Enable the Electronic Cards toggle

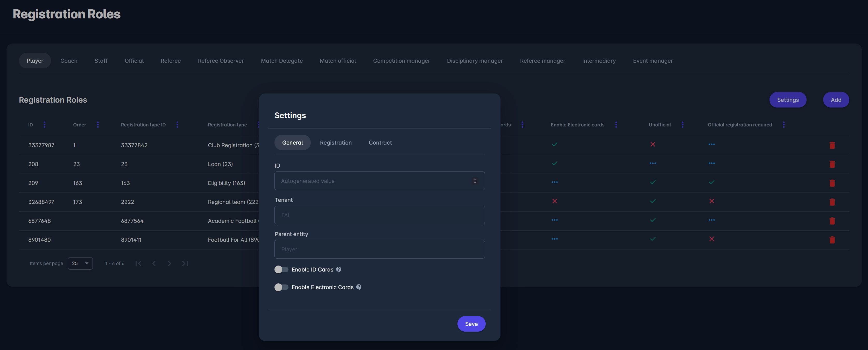pyautogui.click(x=281, y=287)
